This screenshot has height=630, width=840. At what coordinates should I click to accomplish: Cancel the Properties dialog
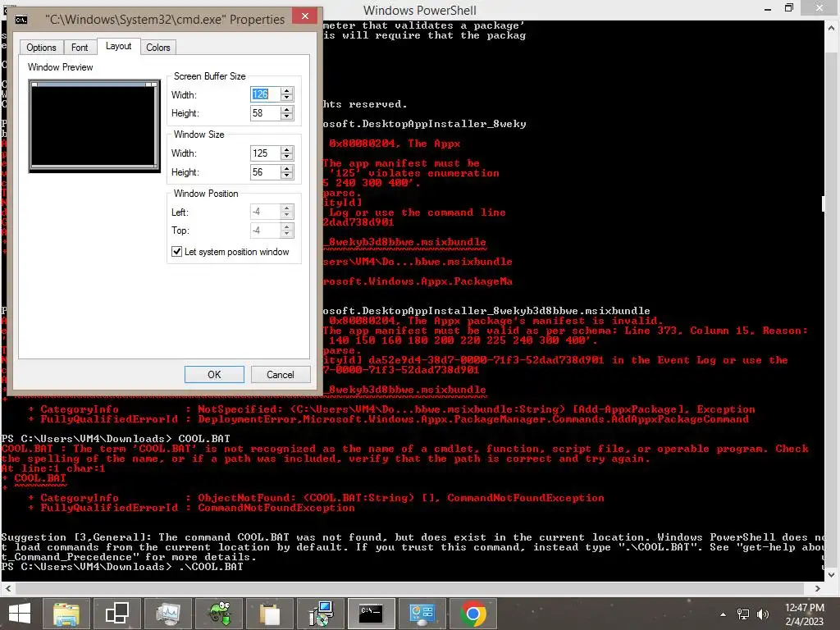[x=281, y=374]
